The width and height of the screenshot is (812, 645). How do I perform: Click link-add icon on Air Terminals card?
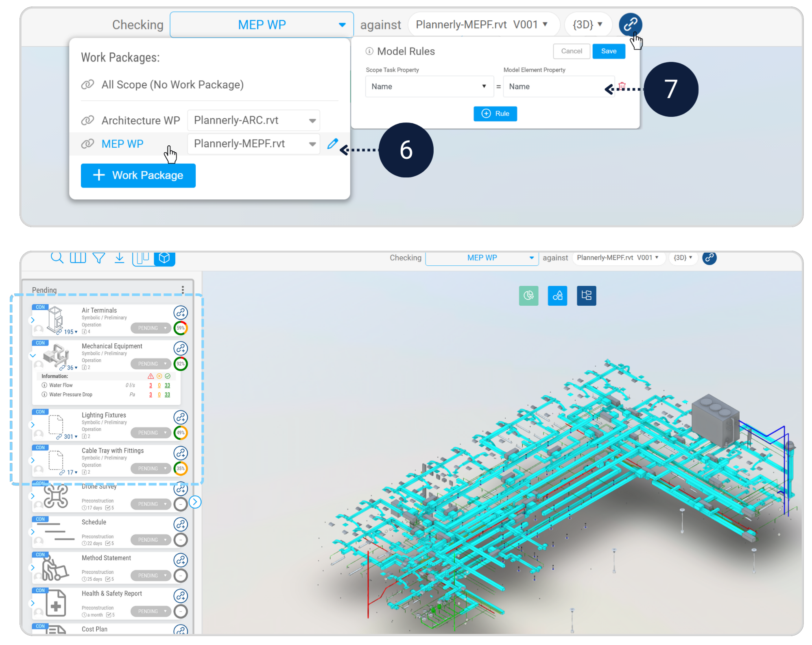181,313
